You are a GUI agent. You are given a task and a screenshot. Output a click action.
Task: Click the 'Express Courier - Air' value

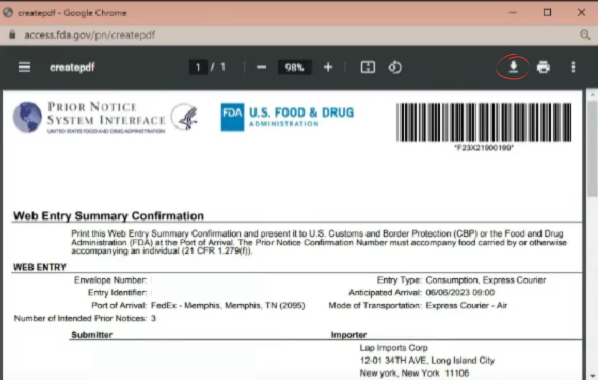(466, 306)
